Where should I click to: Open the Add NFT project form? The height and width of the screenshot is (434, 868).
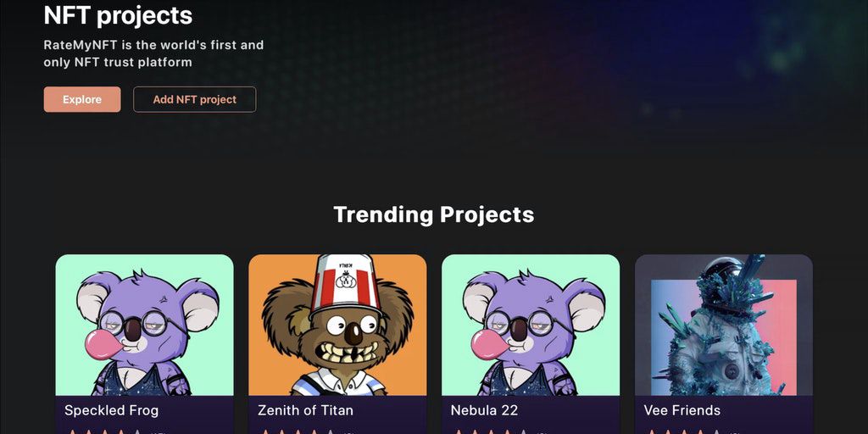coord(194,100)
